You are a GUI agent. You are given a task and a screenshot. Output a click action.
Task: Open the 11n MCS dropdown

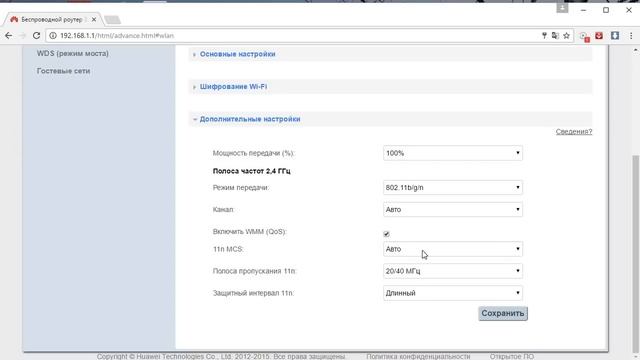click(453, 249)
